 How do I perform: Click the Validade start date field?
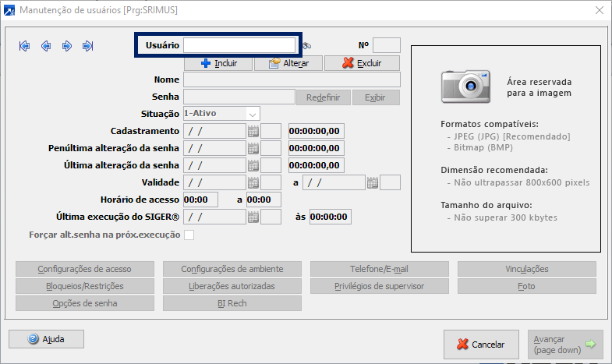click(x=214, y=182)
